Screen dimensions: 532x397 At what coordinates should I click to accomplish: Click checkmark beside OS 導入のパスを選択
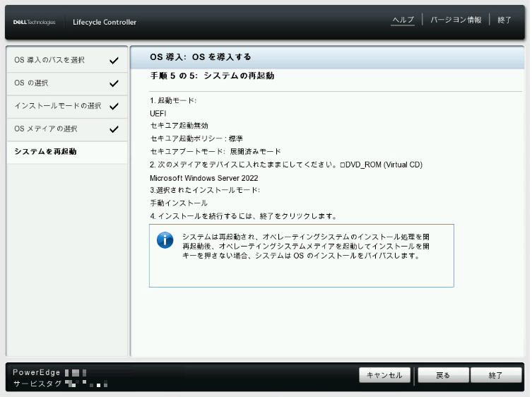tap(114, 61)
